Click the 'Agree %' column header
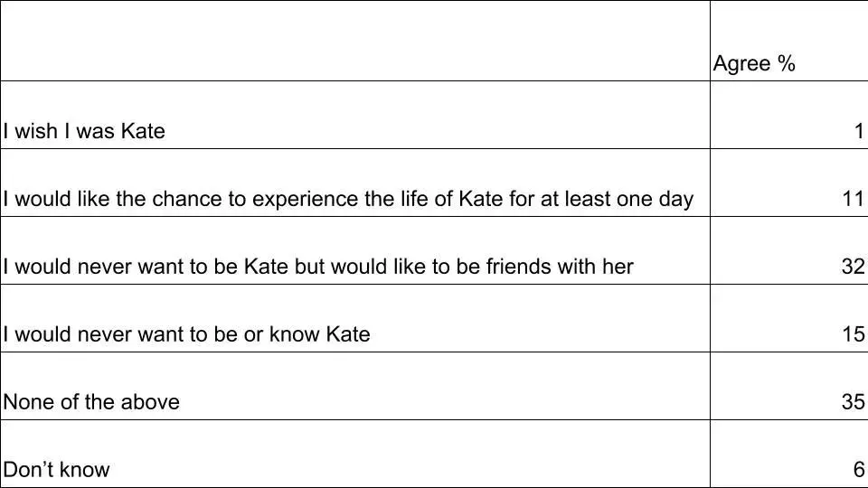The image size is (868, 488). (754, 64)
